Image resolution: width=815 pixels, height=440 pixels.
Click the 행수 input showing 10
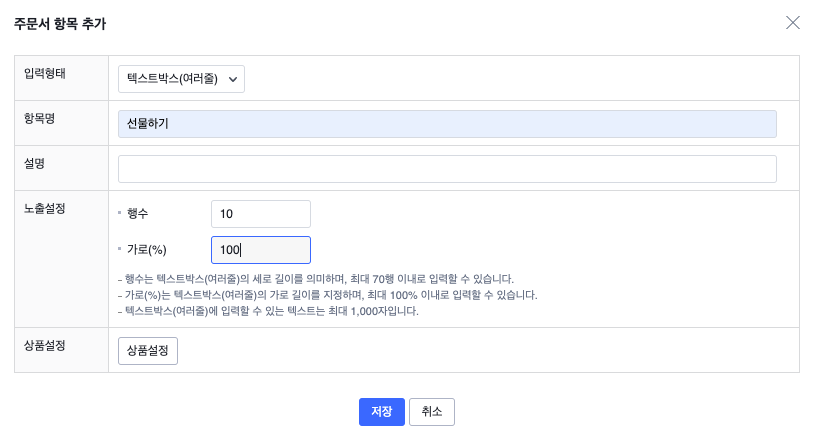(261, 214)
